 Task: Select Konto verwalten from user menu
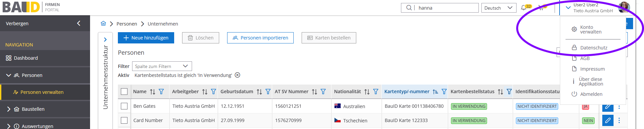point(591,30)
